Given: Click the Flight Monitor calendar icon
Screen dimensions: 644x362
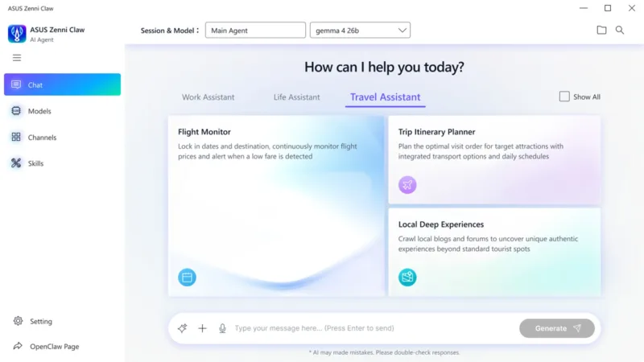Looking at the screenshot, I should point(187,278).
